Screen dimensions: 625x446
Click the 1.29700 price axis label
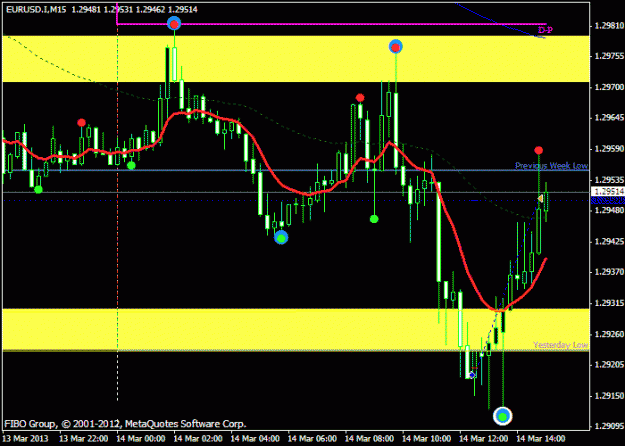click(609, 87)
